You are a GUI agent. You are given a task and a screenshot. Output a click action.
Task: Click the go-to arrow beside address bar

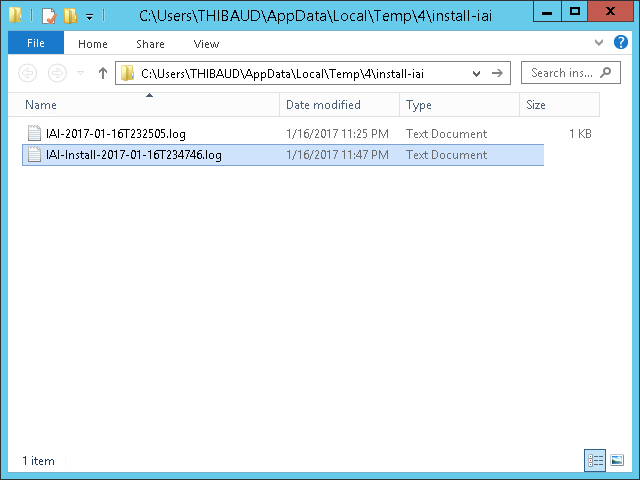[x=497, y=73]
